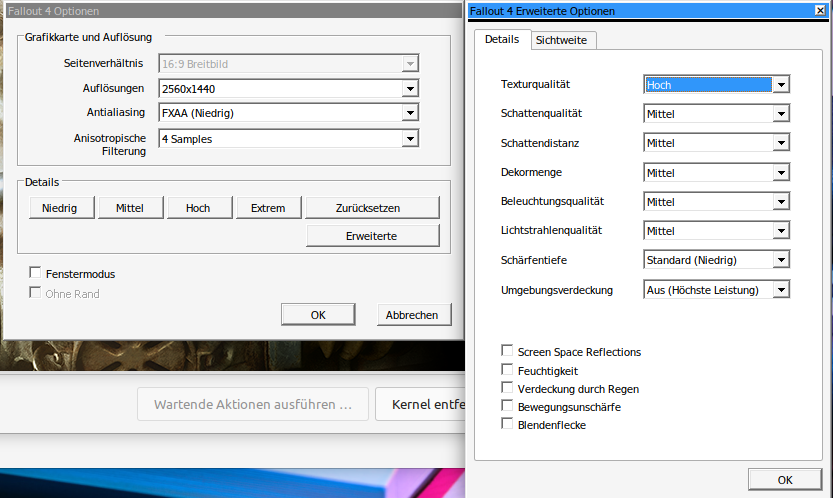Open the Schattendistanz dropdown
Screen dimensions: 833x498
click(x=716, y=143)
